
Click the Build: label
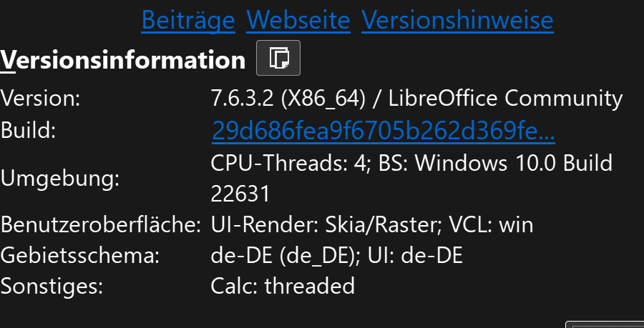(x=28, y=130)
